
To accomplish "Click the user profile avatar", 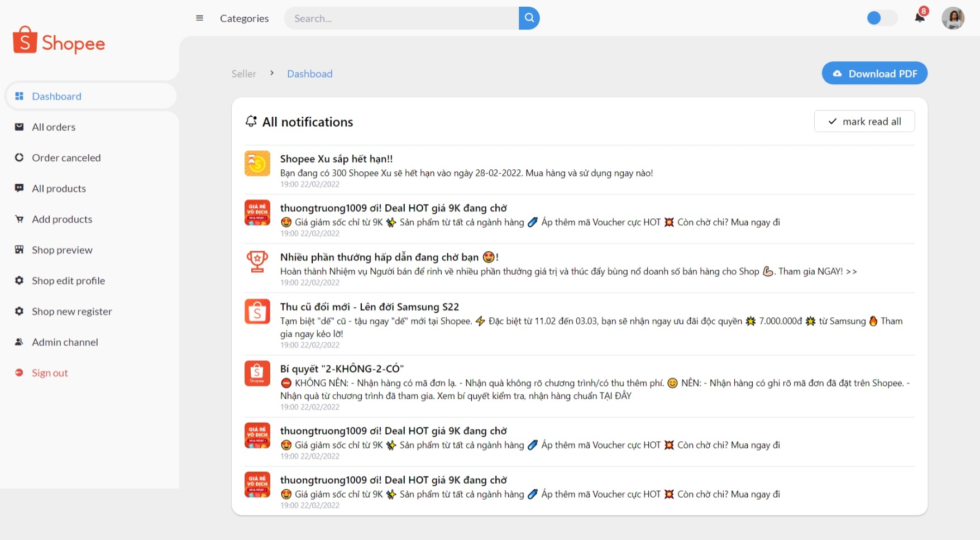I will coord(953,18).
